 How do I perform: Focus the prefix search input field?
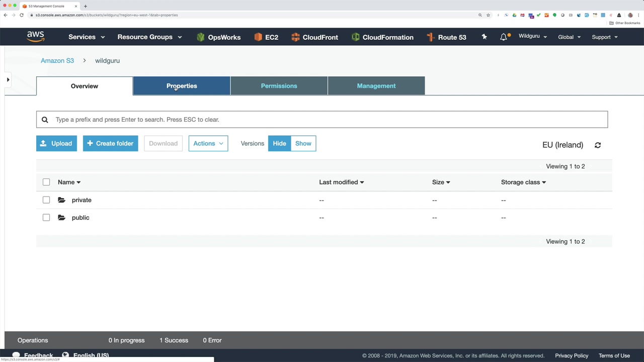pos(322,120)
